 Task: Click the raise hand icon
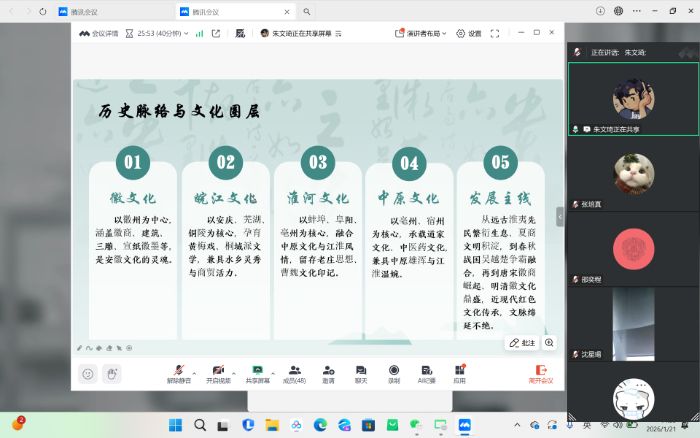point(113,374)
